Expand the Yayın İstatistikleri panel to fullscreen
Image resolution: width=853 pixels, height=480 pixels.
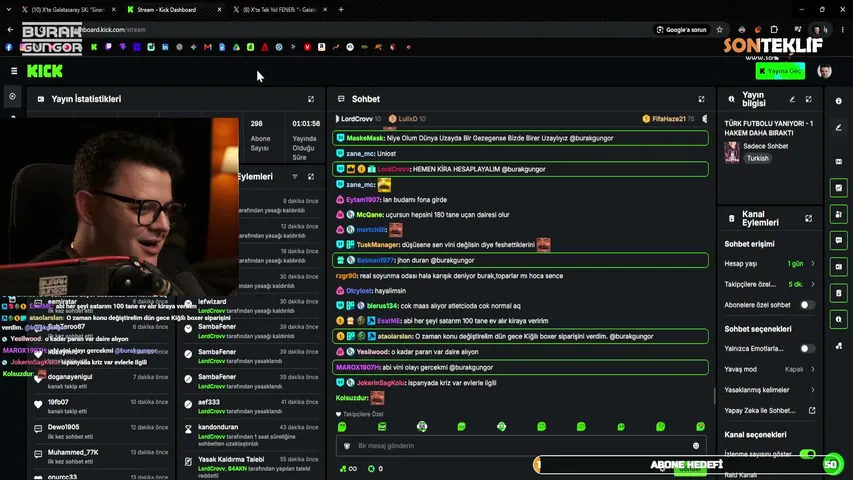tap(311, 99)
